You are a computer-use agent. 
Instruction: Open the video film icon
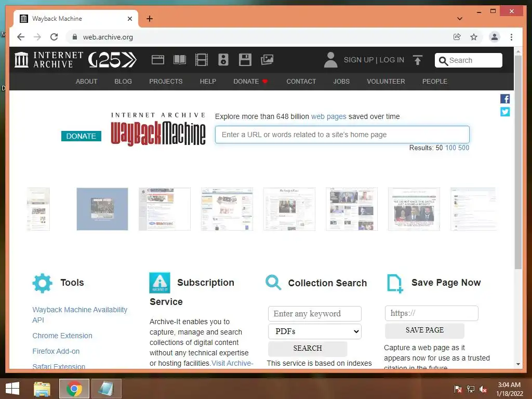coord(202,60)
